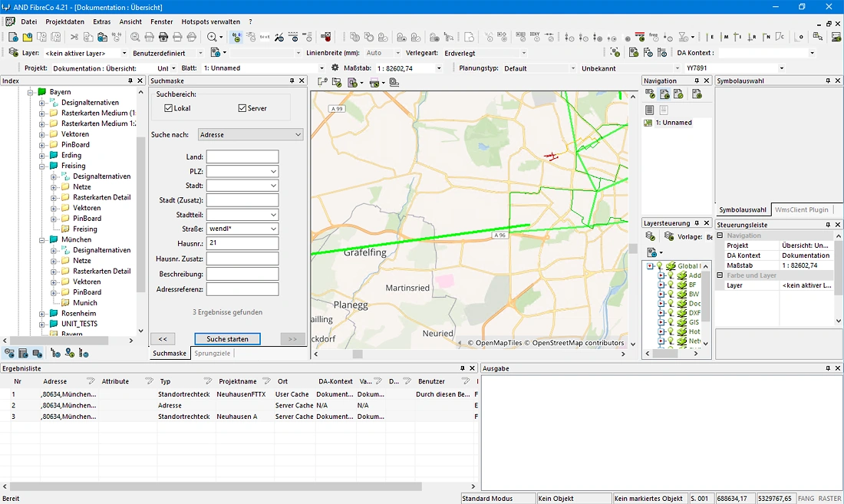Uncheck the Lokal search area checkbox

(x=169, y=108)
